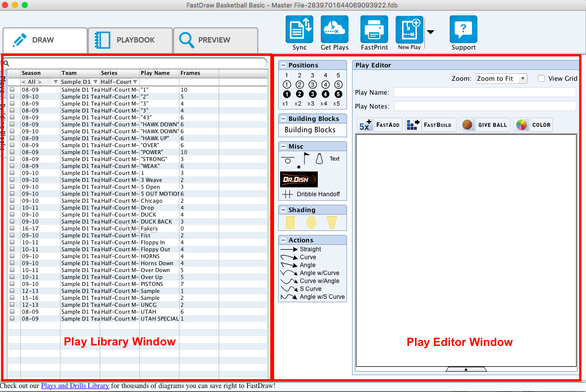Click the Sync icon
Image resolution: width=586 pixels, height=392 pixels.
tap(299, 29)
